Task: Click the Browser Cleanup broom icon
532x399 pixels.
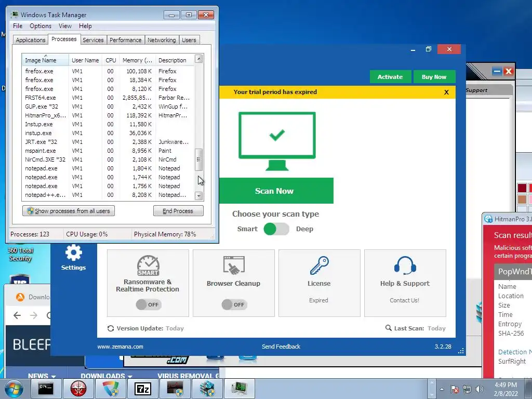Action: click(x=234, y=265)
